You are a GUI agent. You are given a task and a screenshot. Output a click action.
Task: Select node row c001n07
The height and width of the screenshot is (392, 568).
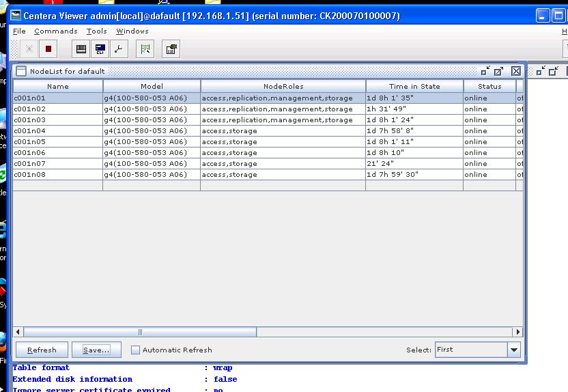268,163
